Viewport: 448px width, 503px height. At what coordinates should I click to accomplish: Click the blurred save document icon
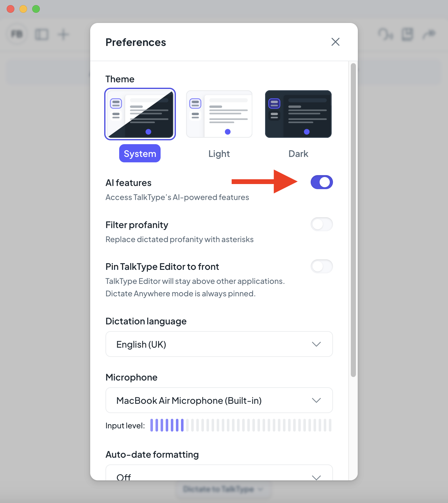[407, 34]
